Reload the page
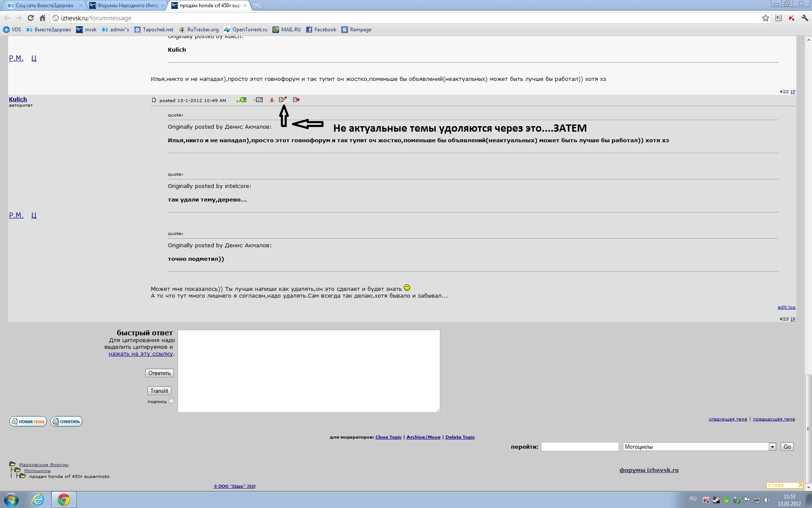 coord(30,18)
